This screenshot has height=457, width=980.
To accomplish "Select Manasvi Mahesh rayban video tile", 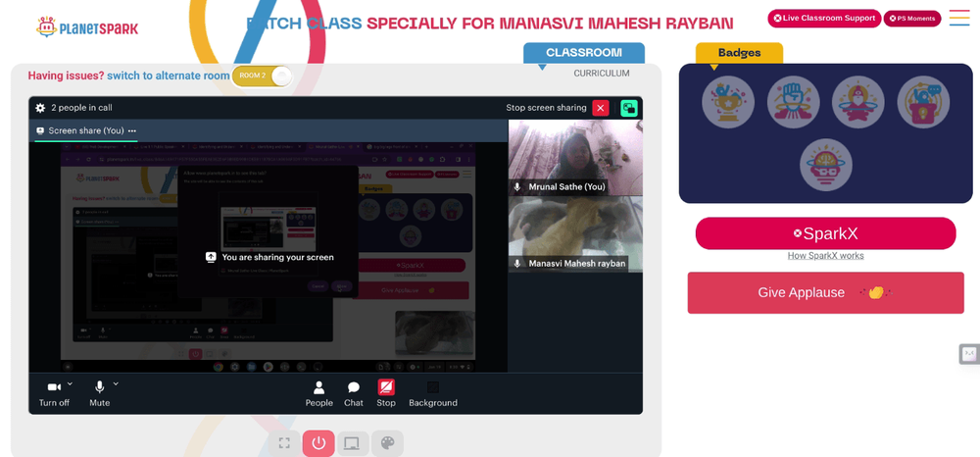I will click(x=575, y=234).
